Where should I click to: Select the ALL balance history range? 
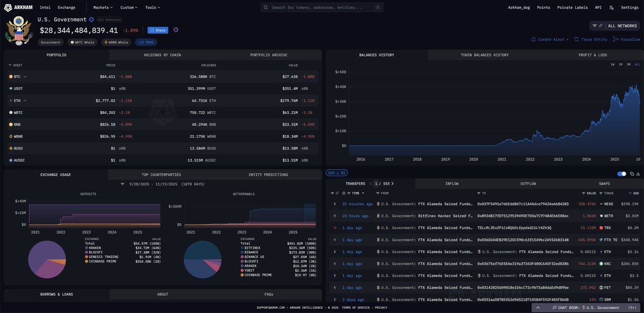637,64
